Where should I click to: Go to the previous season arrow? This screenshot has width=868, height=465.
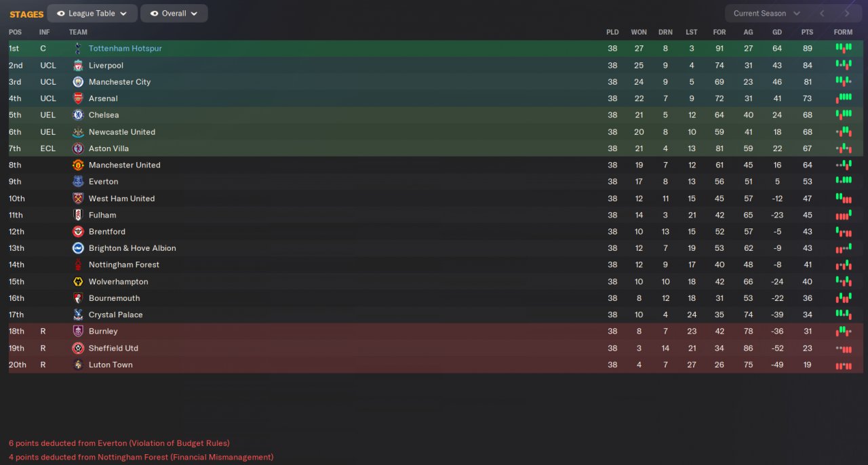point(822,14)
